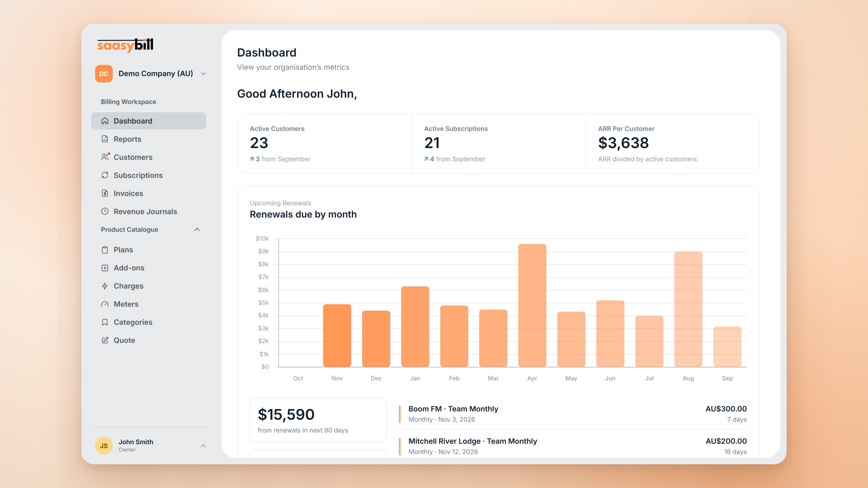The width and height of the screenshot is (868, 488).
Task: Click the Add-ons plus-square icon
Action: coord(105,268)
